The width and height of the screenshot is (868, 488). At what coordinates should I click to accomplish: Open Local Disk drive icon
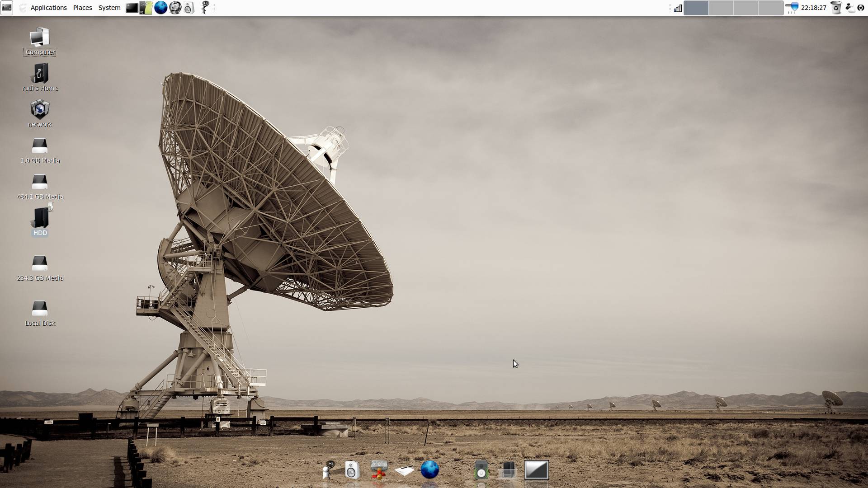40,309
